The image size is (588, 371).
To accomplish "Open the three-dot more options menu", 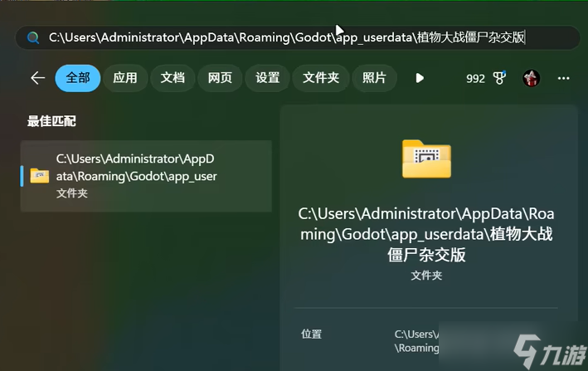I will click(x=564, y=78).
